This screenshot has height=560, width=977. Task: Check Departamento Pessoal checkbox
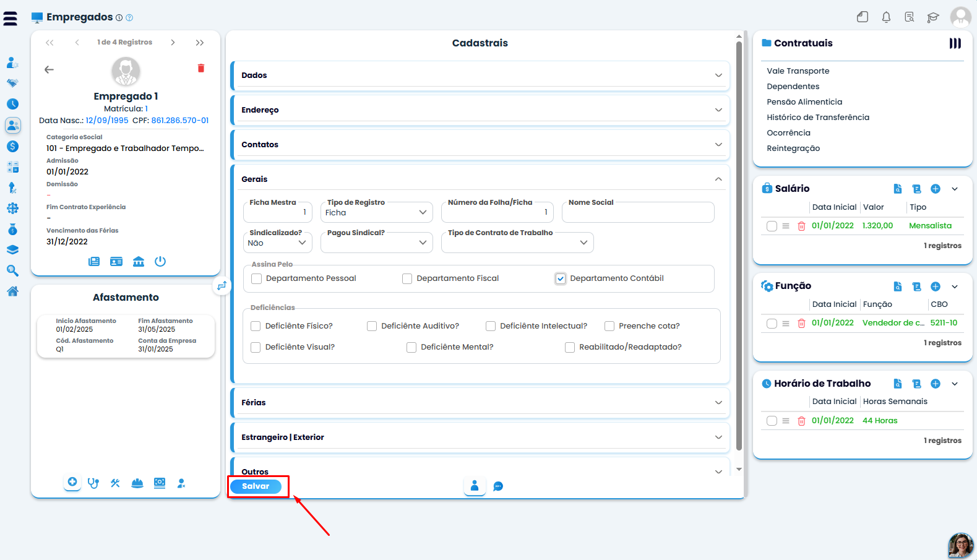coord(257,279)
